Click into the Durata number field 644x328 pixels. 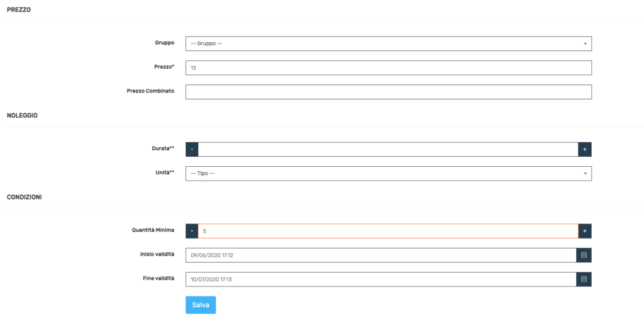click(388, 150)
